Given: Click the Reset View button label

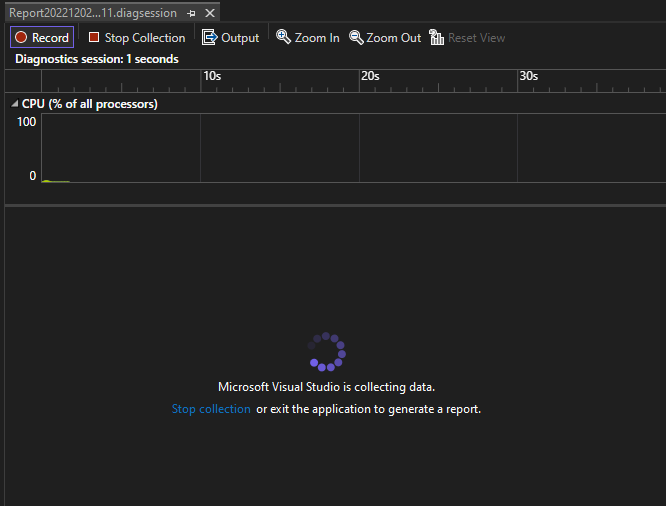Looking at the screenshot, I should pos(477,37).
